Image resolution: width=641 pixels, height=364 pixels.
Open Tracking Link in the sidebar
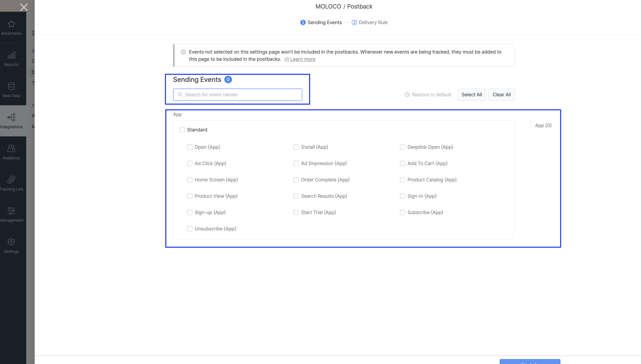click(x=11, y=183)
